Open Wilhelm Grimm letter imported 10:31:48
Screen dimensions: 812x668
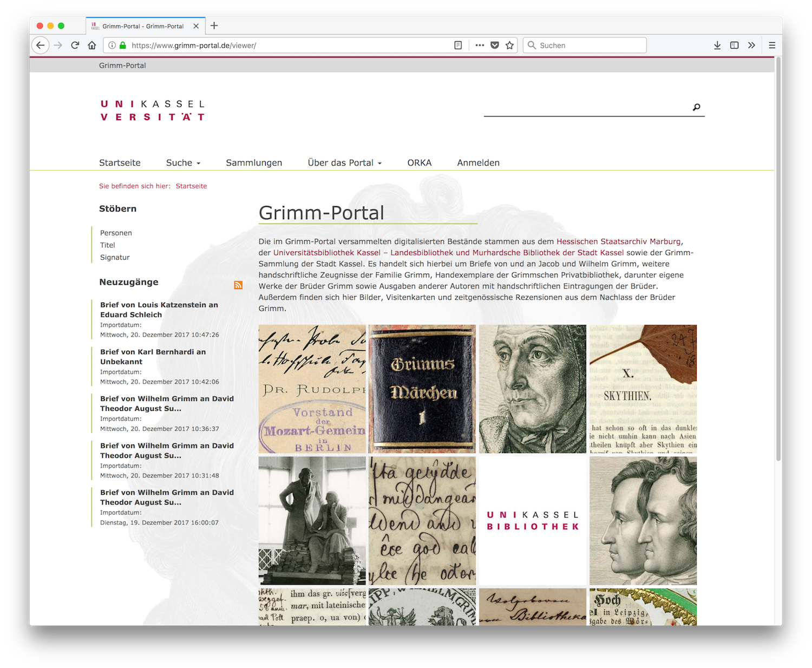click(x=167, y=450)
